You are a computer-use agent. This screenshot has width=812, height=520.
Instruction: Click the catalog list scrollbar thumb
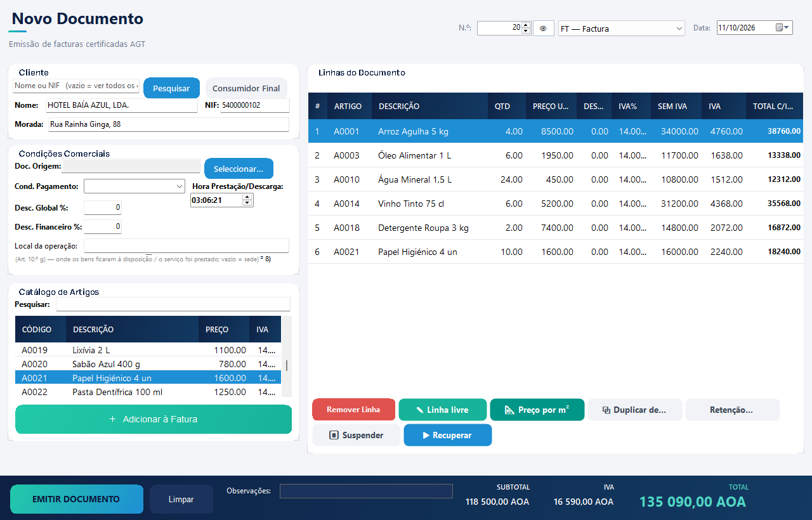tap(287, 366)
